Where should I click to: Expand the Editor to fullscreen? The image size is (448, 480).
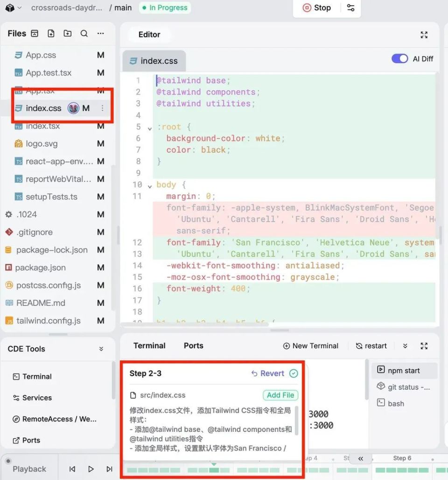coord(424,35)
